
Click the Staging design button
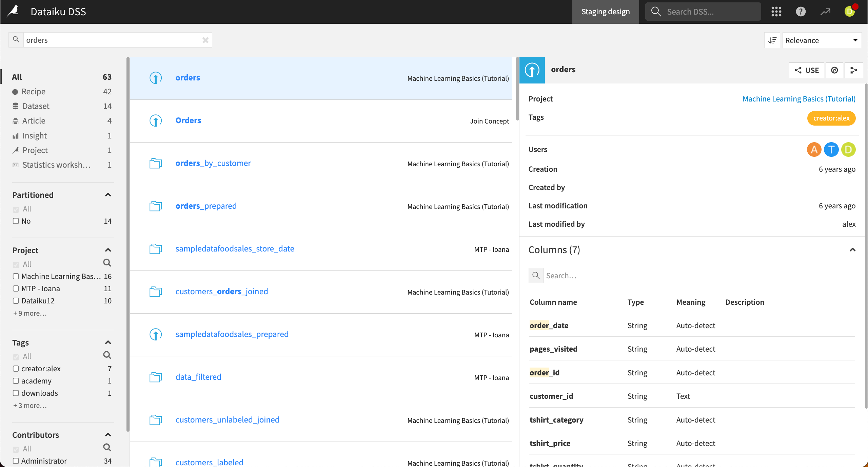(x=606, y=12)
